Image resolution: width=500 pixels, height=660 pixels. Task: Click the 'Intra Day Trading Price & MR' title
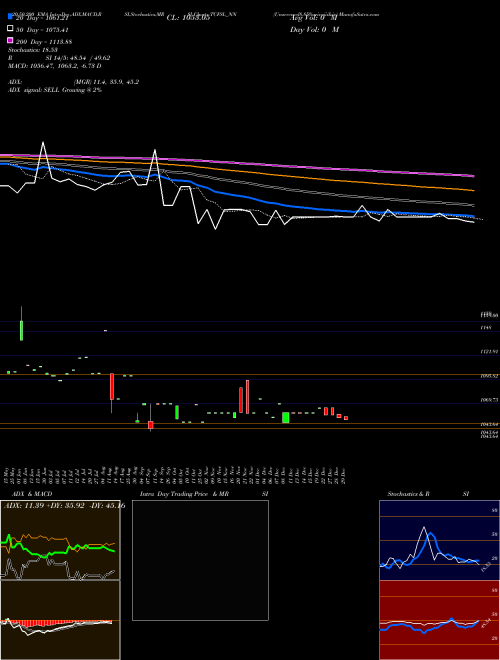tap(184, 494)
